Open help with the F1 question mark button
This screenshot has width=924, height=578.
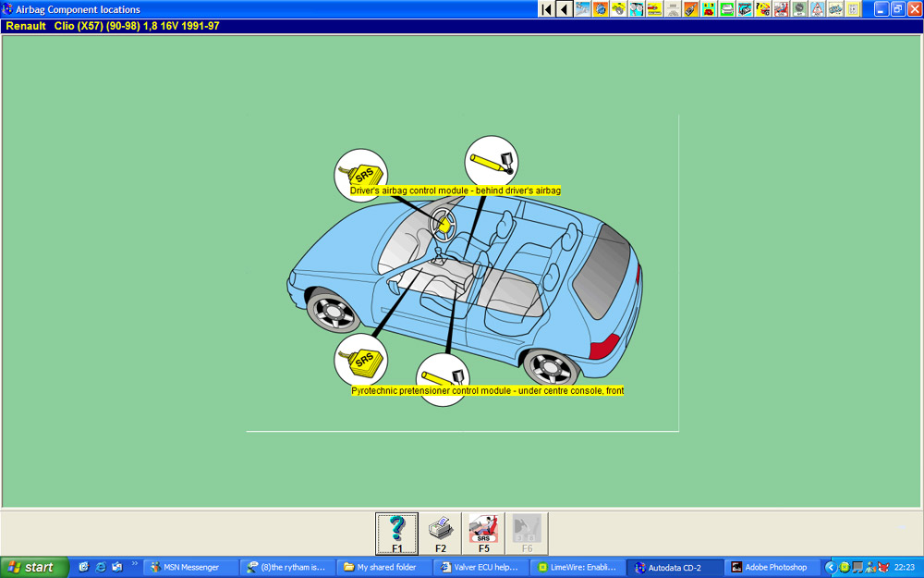point(397,534)
